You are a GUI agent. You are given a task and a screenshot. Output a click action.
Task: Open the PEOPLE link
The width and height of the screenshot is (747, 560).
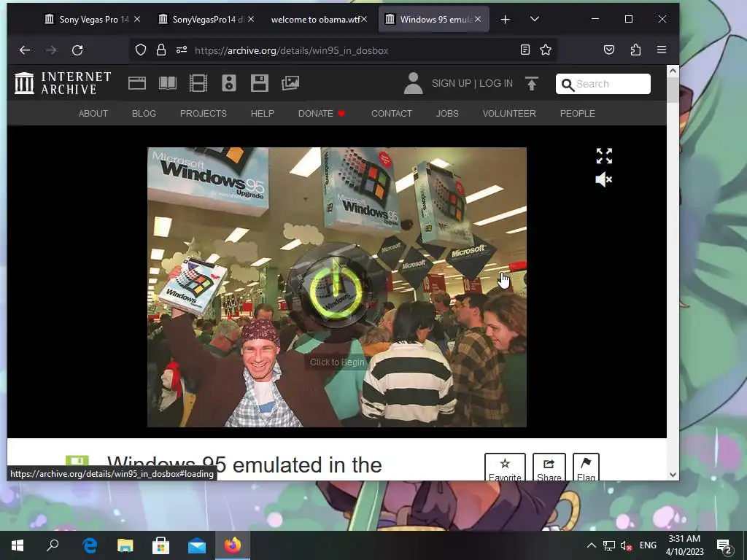click(x=578, y=114)
